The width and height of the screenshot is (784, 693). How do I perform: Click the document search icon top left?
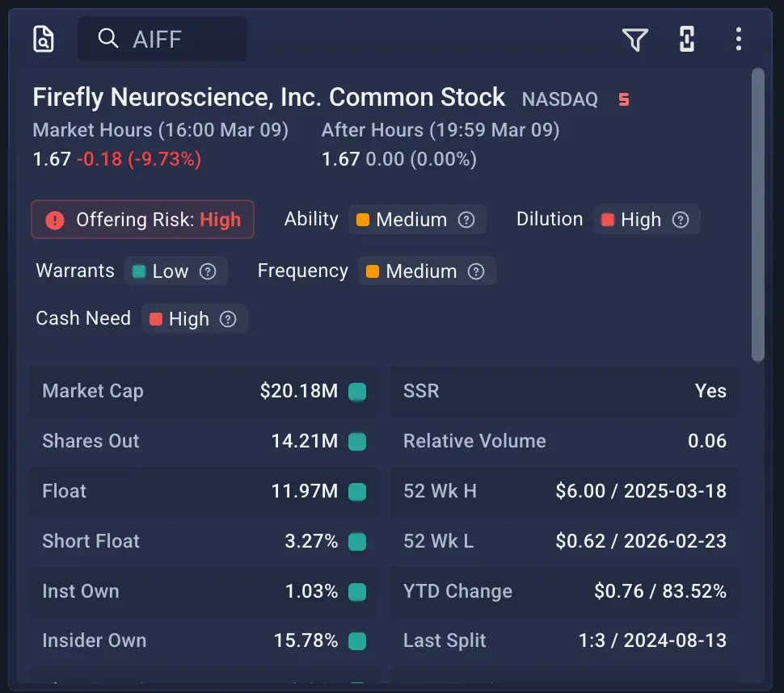pyautogui.click(x=43, y=39)
